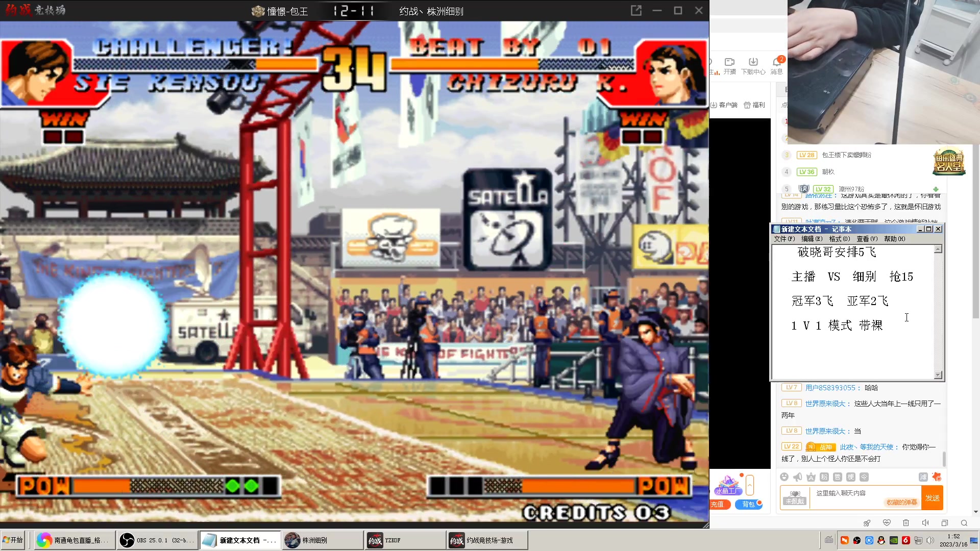980x551 pixels.
Task: Click the 梗 meme chat icon
Action: tap(851, 477)
